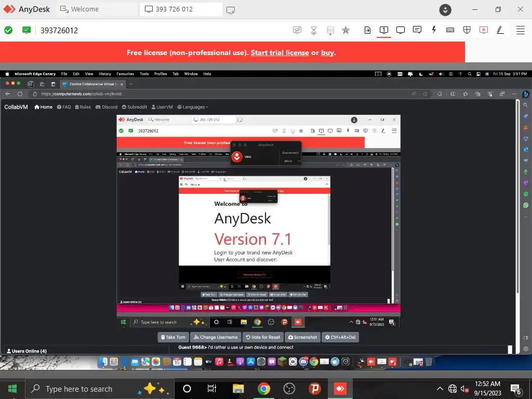Open permissions shield icon
Screen dimensions: 532x399
(467, 30)
